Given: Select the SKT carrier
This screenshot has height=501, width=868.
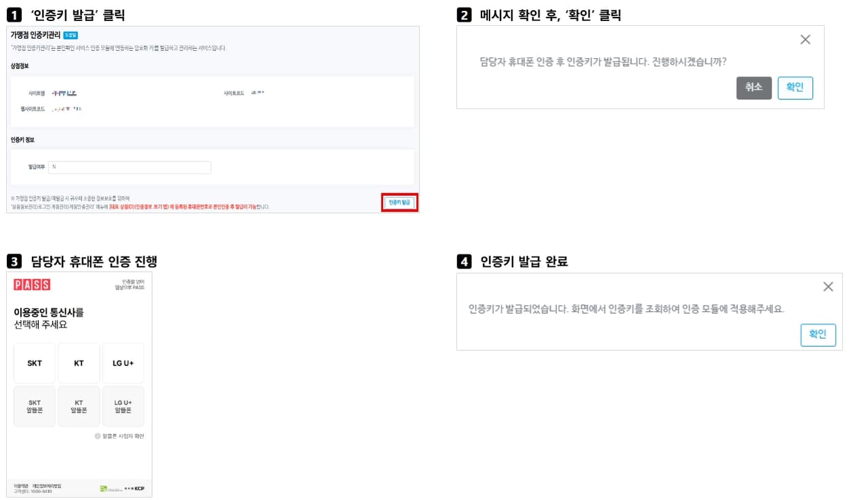Looking at the screenshot, I should (x=35, y=363).
